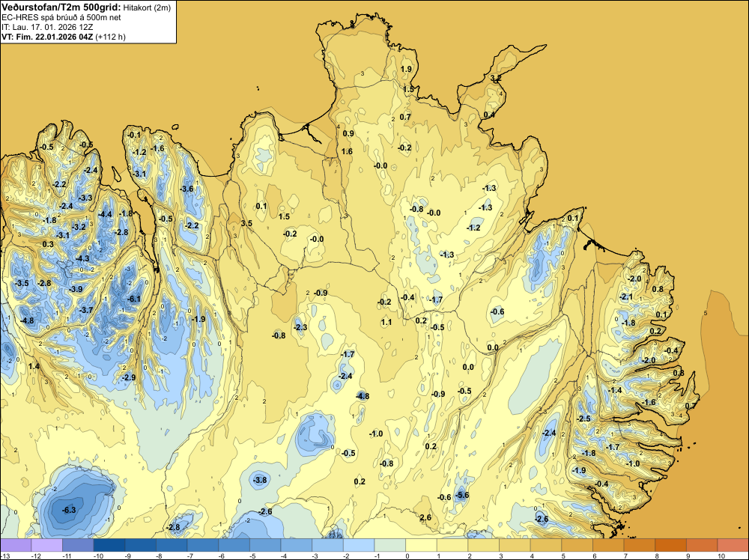This screenshot has width=749, height=560.
Task: Select the -3.3 temperature value
Action: tap(85, 198)
